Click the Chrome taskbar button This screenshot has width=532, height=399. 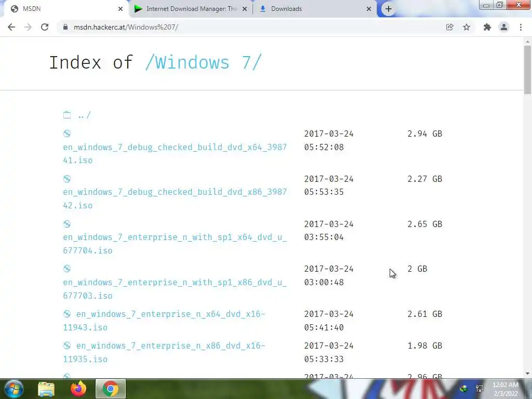click(111, 389)
